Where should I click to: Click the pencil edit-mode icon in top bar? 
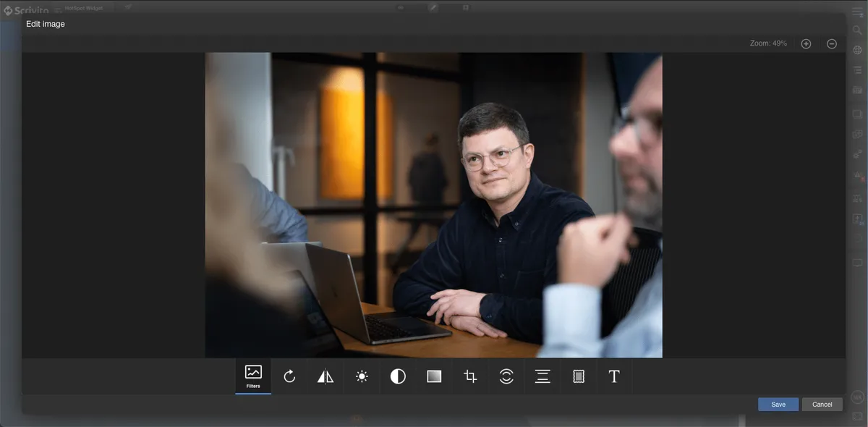[433, 7]
